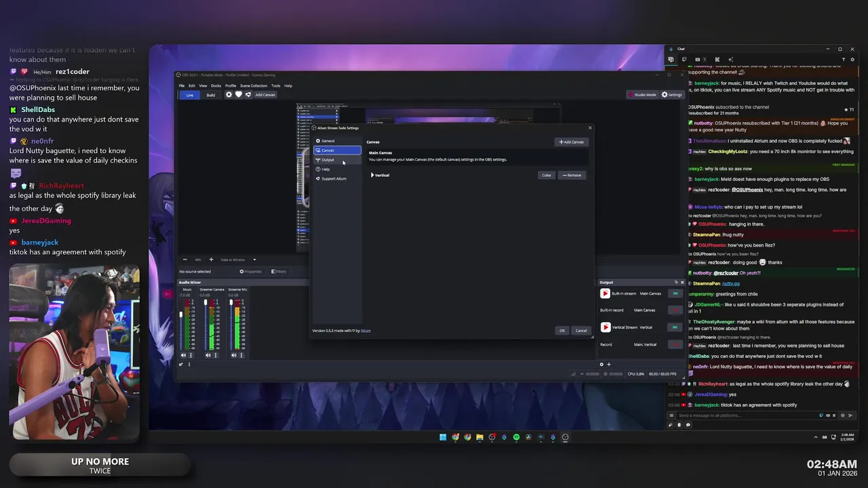Open OBS Settings button at top right
Screen dimensions: 868x488
(x=672, y=95)
